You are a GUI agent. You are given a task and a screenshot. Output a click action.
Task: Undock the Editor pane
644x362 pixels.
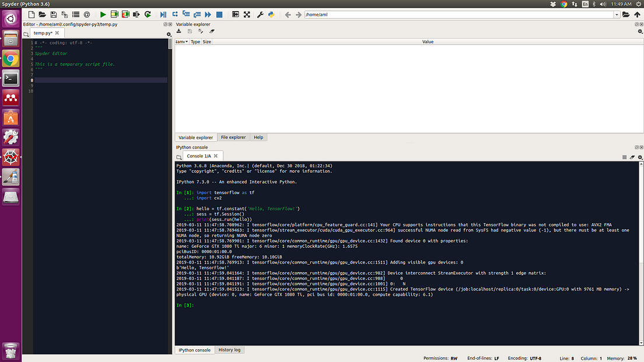coord(166,24)
